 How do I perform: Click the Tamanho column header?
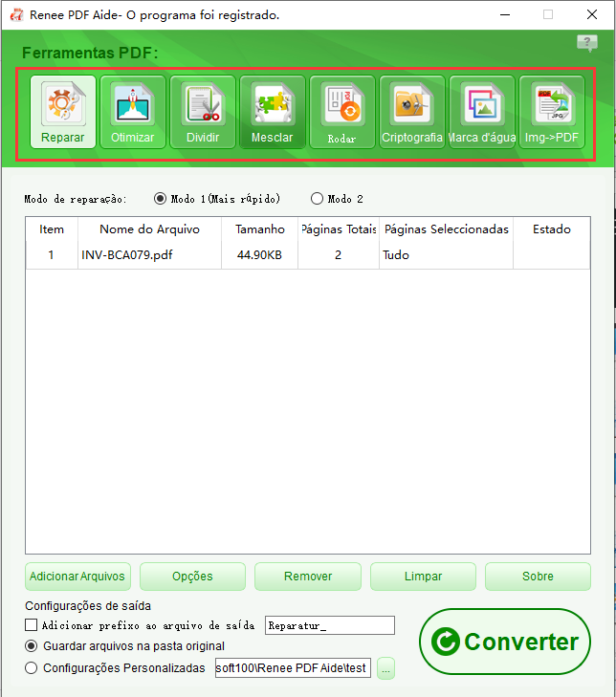pyautogui.click(x=260, y=229)
